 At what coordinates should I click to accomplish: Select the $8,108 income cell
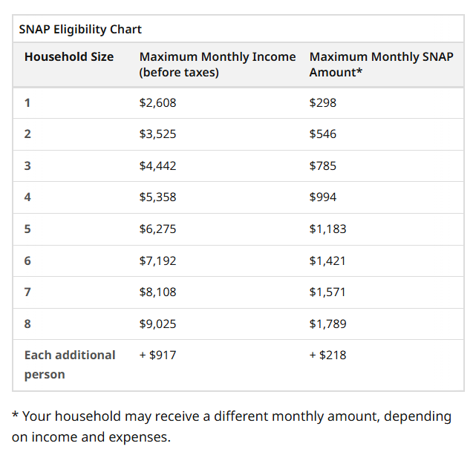[x=157, y=292]
